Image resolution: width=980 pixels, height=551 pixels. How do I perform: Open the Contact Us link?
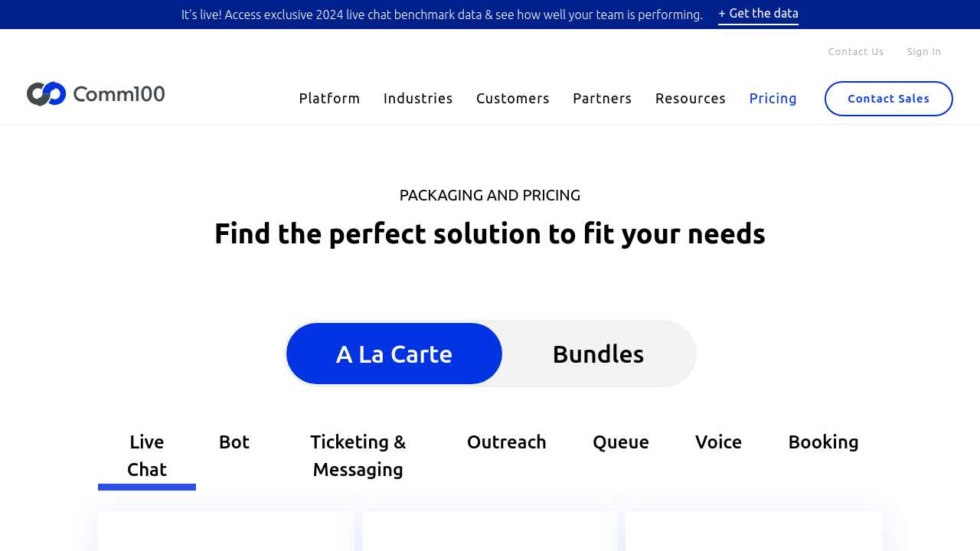[x=855, y=52]
